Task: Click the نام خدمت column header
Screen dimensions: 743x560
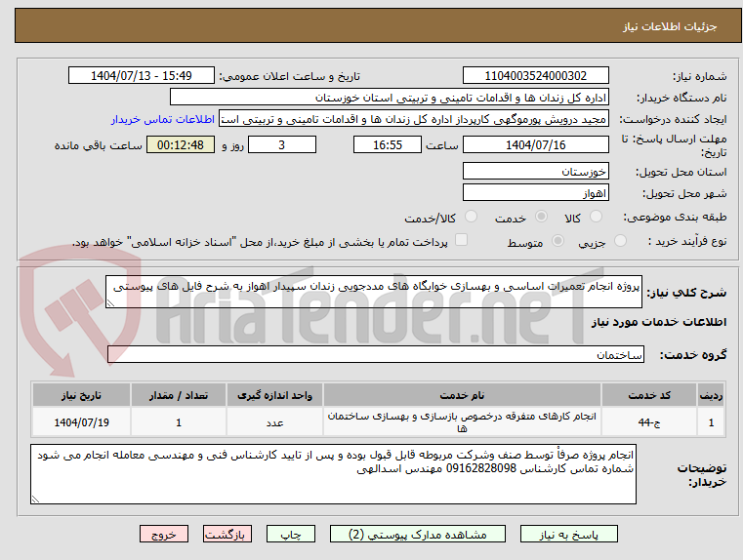Action: [462, 395]
